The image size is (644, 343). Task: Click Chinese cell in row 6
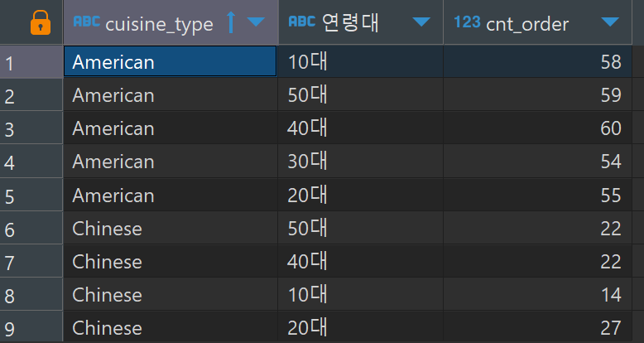[171, 229]
